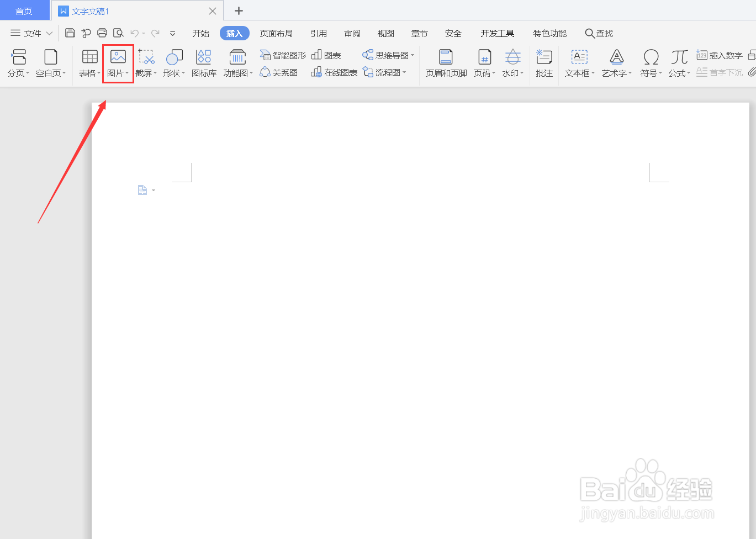Expand the 功能图 dropdown arrow

[251, 73]
